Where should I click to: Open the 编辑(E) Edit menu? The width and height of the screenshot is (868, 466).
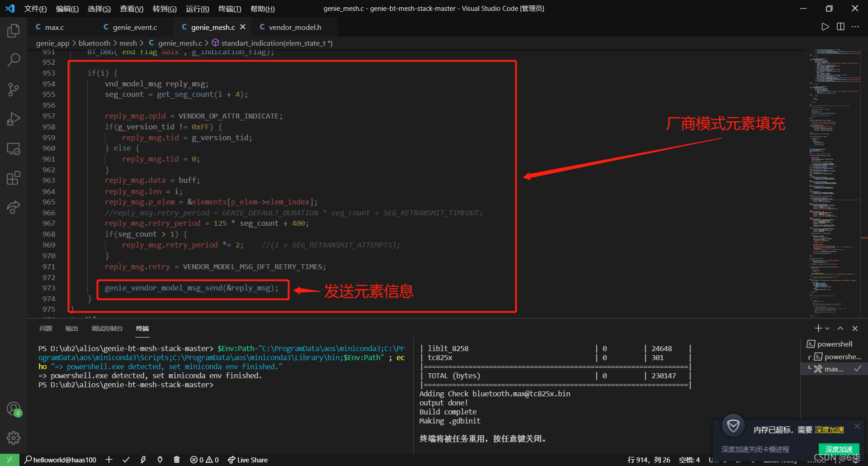coord(67,9)
